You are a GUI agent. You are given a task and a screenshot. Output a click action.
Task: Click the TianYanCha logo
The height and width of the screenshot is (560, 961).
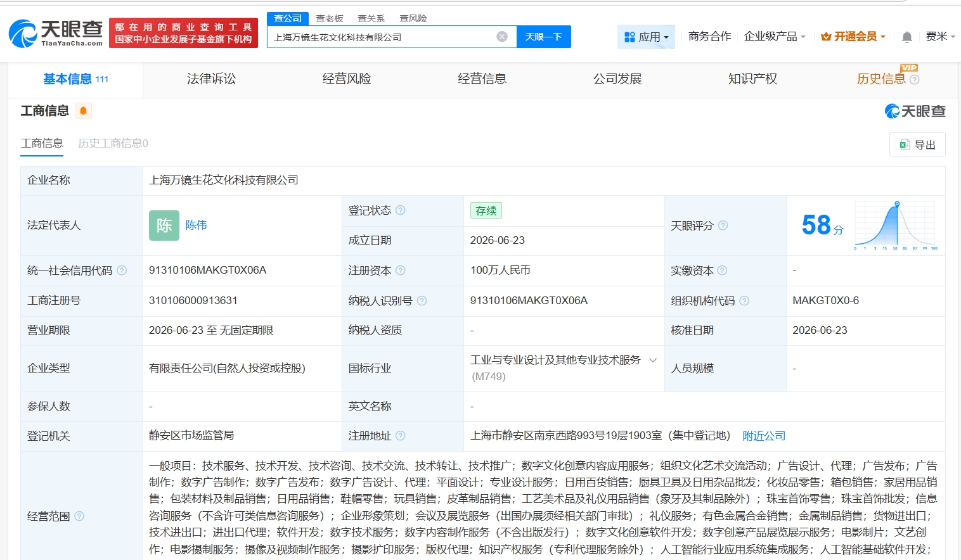click(56, 33)
